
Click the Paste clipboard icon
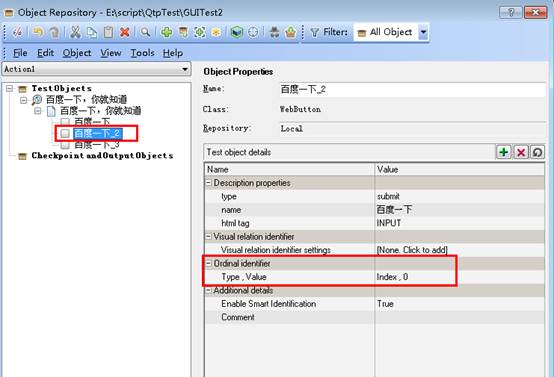click(x=108, y=32)
